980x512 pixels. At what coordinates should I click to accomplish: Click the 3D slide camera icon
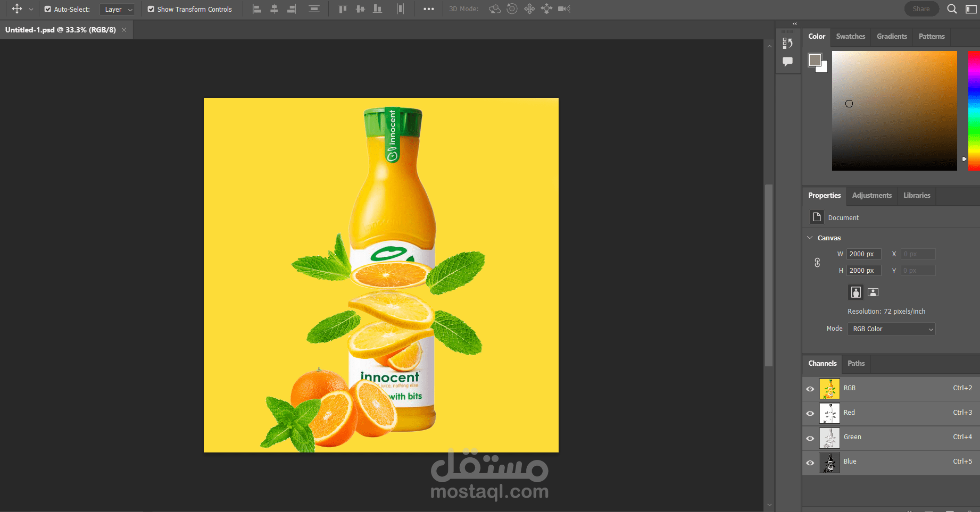click(x=546, y=9)
